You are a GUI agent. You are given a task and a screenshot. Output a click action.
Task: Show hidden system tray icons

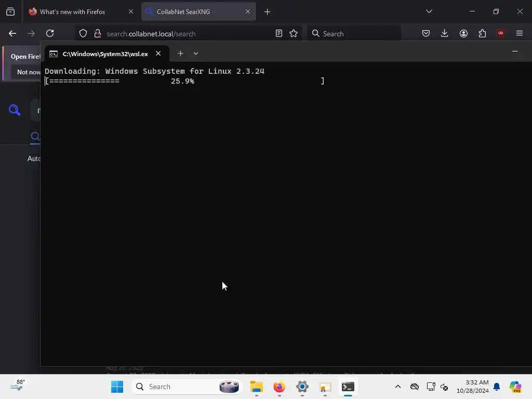point(398,387)
